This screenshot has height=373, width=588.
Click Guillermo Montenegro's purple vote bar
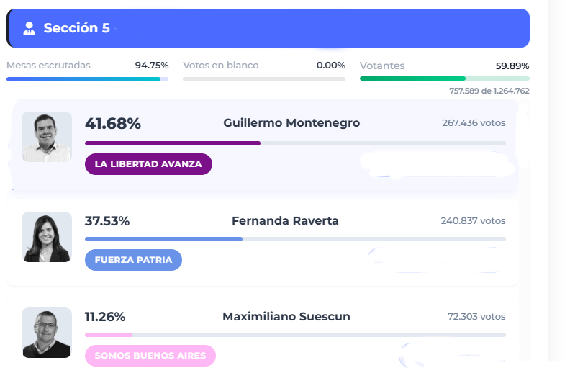173,143
